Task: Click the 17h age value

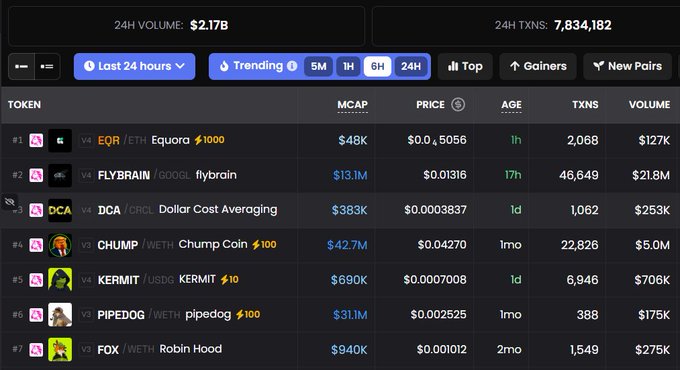Action: (x=513, y=175)
